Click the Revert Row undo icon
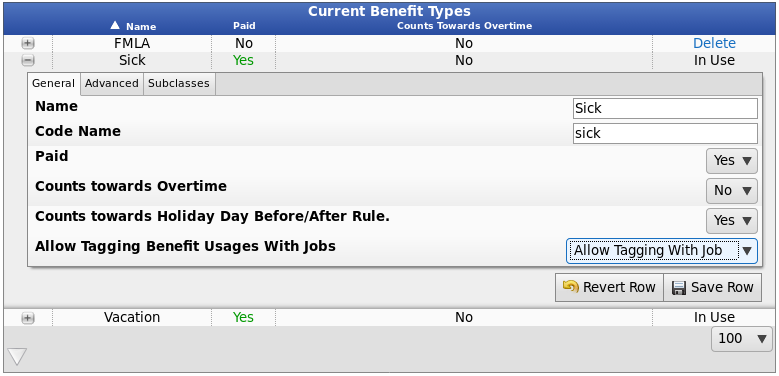 570,287
